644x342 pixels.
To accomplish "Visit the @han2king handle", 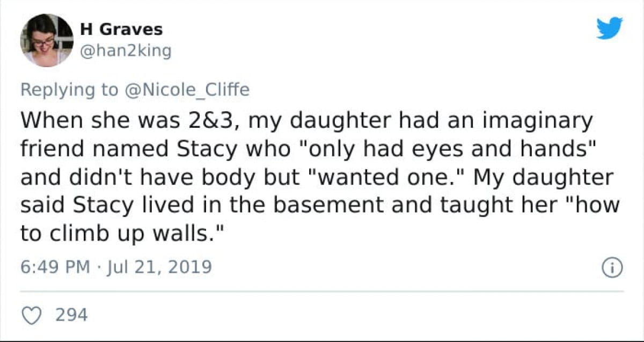I will point(125,51).
